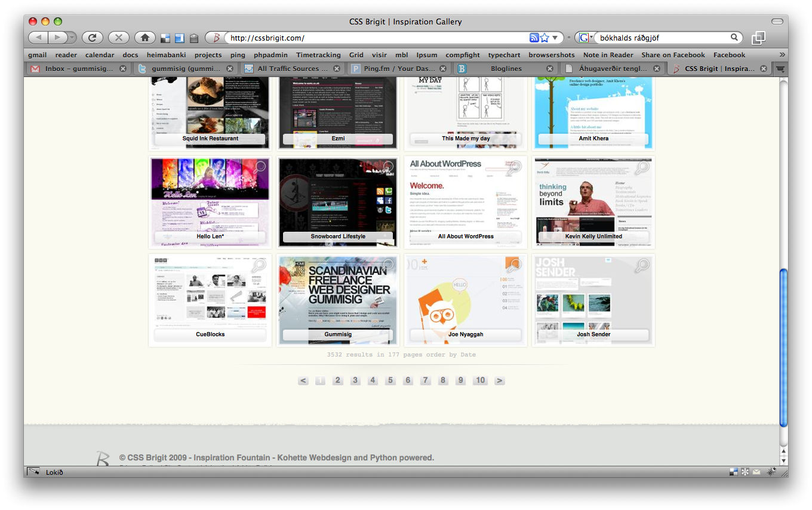Show more bookmarks via the overflow chevron
The height and width of the screenshot is (510, 812).
pyautogui.click(x=782, y=55)
